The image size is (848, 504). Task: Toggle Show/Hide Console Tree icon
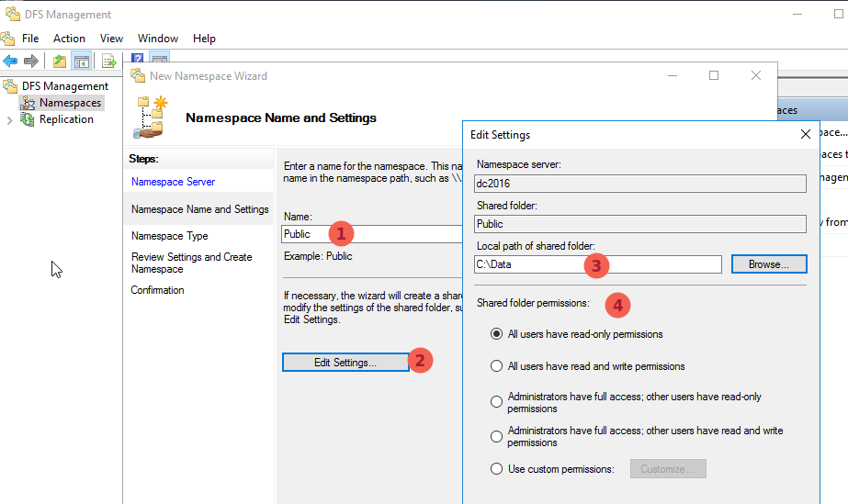(x=81, y=61)
